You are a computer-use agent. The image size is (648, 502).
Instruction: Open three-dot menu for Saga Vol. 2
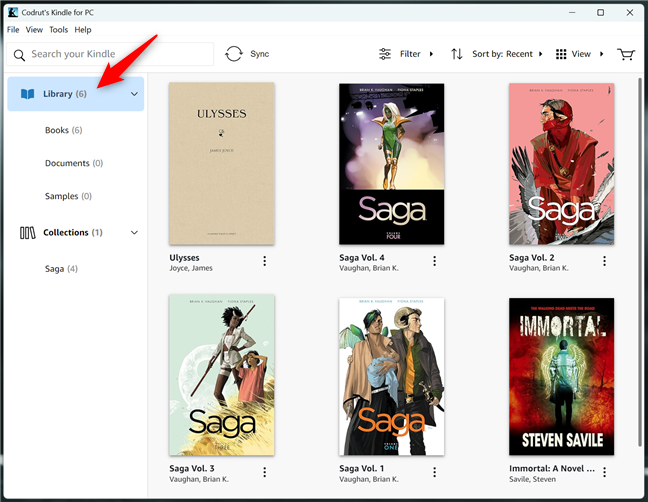(604, 262)
